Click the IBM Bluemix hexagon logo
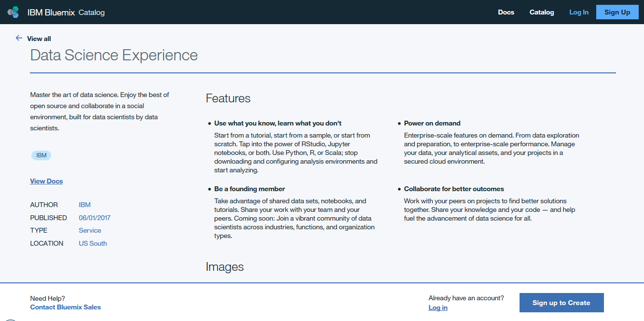Image resolution: width=644 pixels, height=321 pixels. (x=14, y=13)
